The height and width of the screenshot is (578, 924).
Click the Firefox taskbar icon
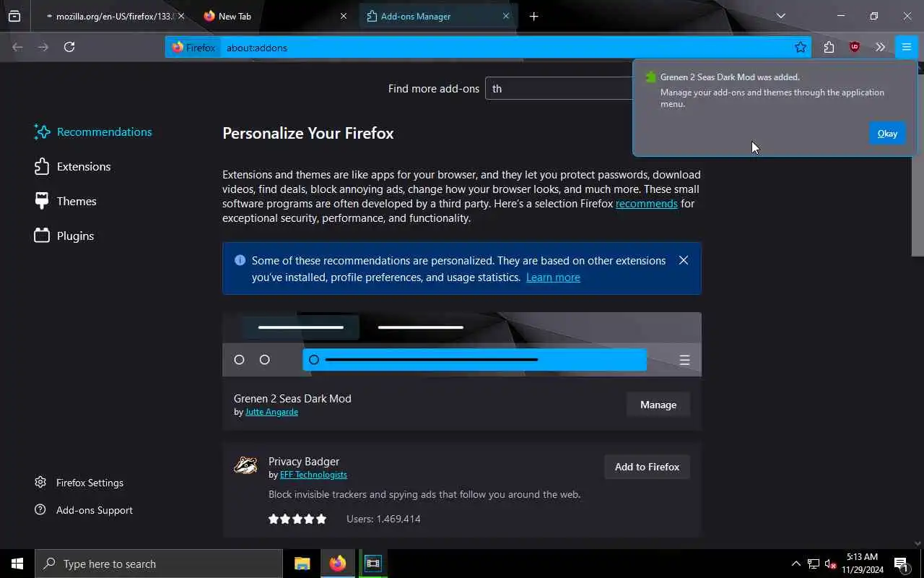pos(338,564)
